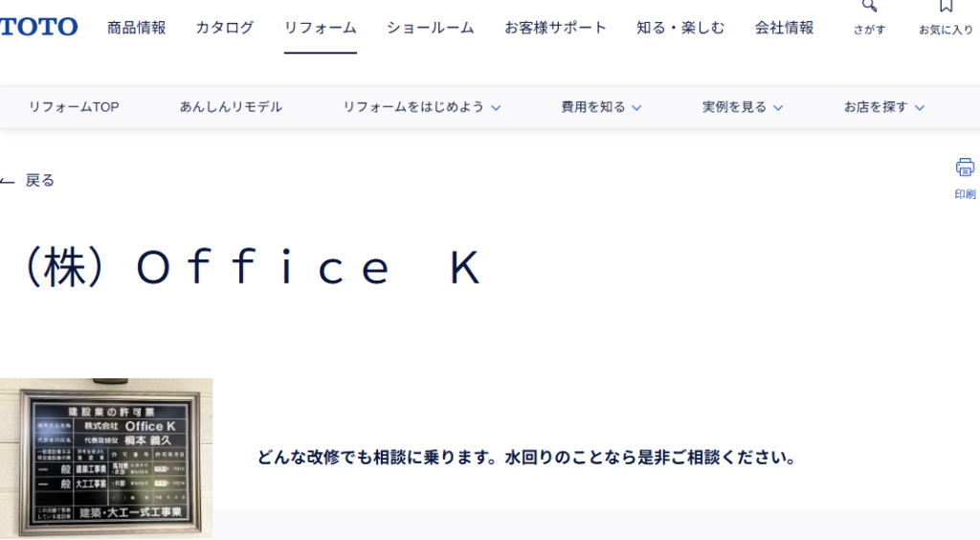Expand the リフォームをはじめよう dropdown
This screenshot has height=540, width=980.
click(421, 107)
